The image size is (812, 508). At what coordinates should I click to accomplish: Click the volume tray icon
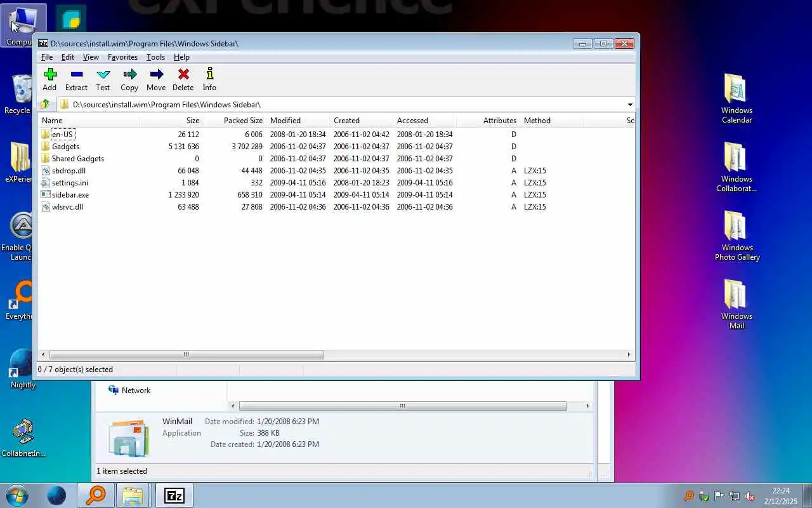point(750,496)
